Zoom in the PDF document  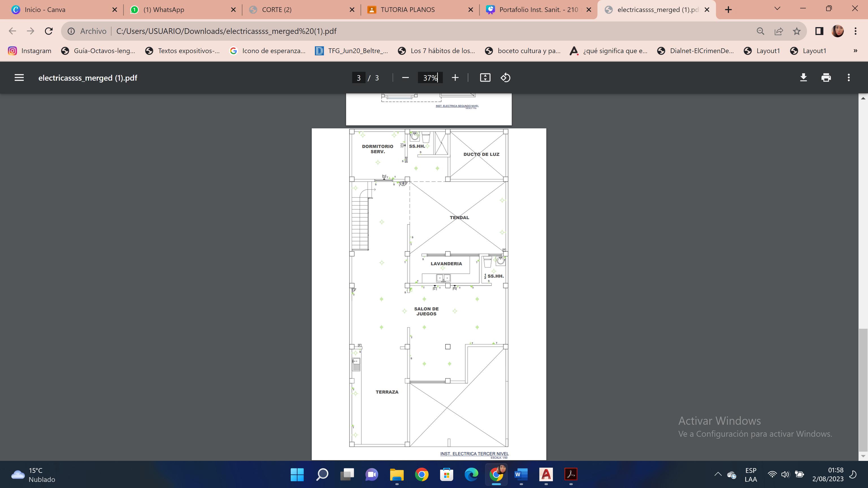455,78
